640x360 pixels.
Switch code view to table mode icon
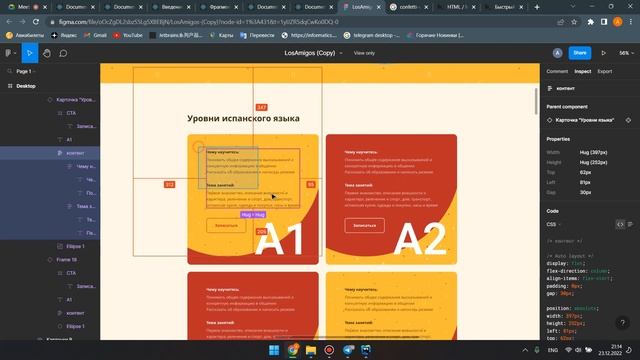pos(630,224)
